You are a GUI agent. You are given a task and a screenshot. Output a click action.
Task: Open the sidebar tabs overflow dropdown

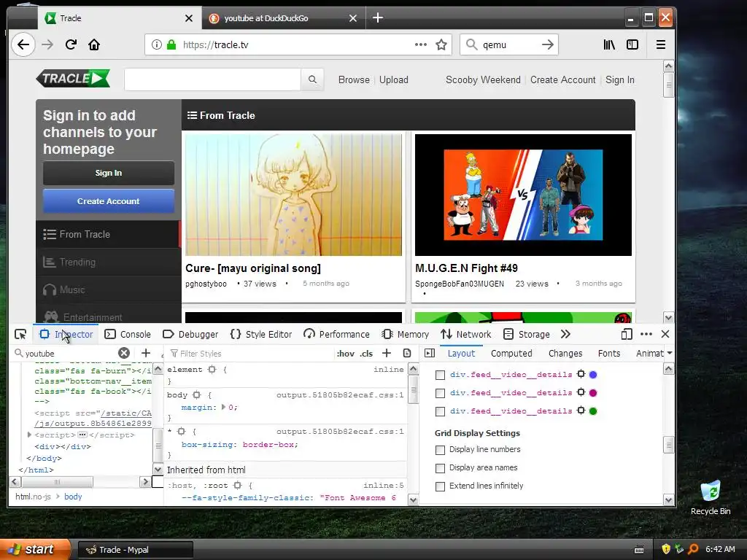(670, 354)
